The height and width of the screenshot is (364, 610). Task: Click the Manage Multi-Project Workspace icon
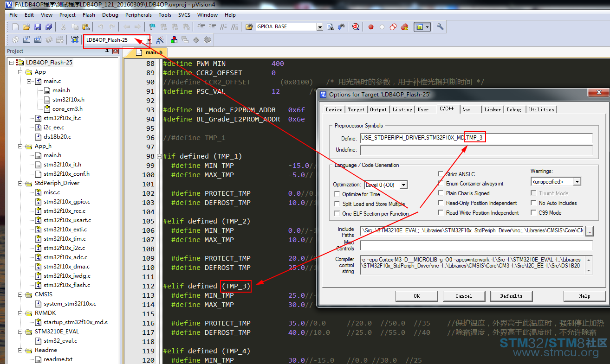(185, 40)
